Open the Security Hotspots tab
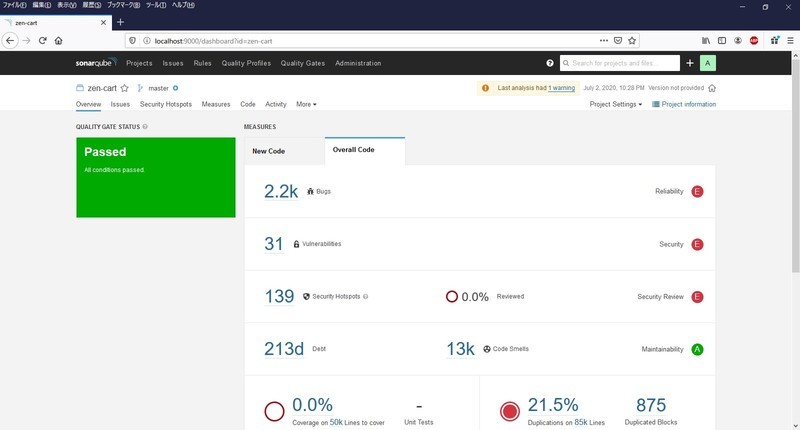 point(166,104)
